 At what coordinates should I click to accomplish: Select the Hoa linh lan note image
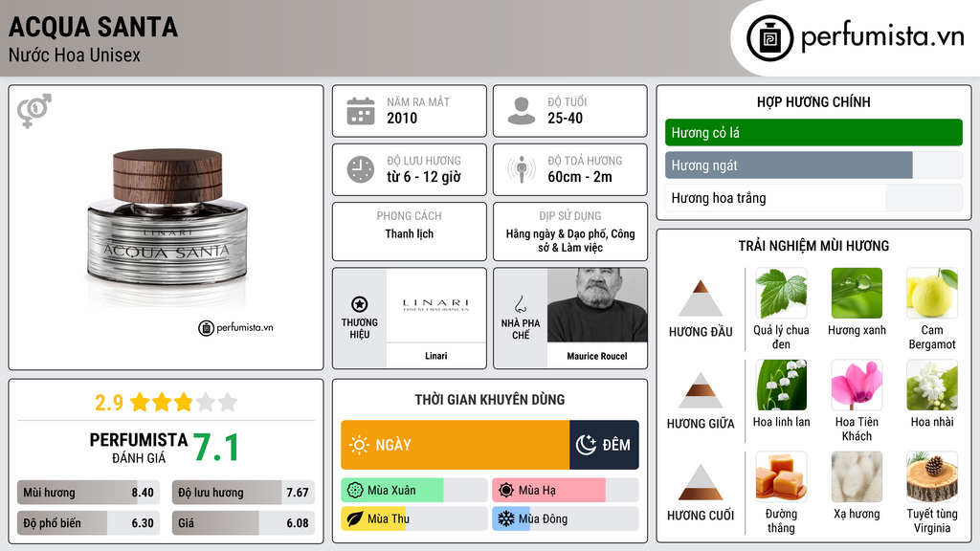[x=781, y=385]
